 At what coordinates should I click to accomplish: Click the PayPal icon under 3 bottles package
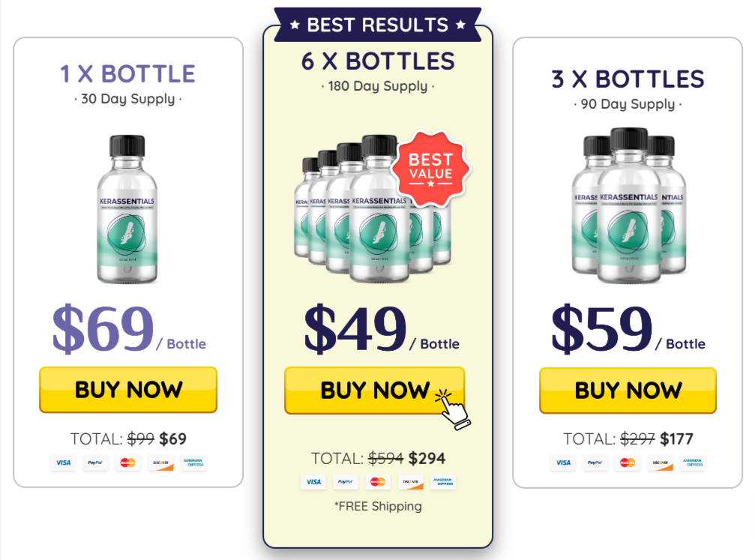coord(595,463)
